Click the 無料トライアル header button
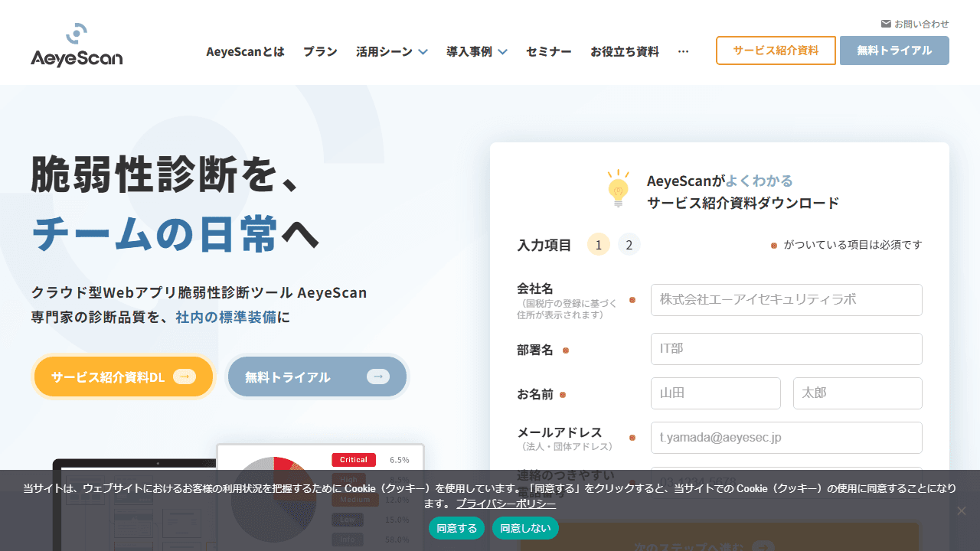980x551 pixels. click(894, 51)
